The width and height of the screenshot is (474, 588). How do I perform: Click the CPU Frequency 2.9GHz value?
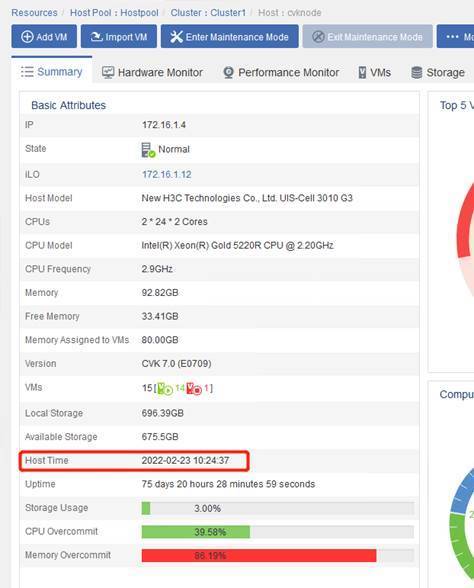(157, 269)
